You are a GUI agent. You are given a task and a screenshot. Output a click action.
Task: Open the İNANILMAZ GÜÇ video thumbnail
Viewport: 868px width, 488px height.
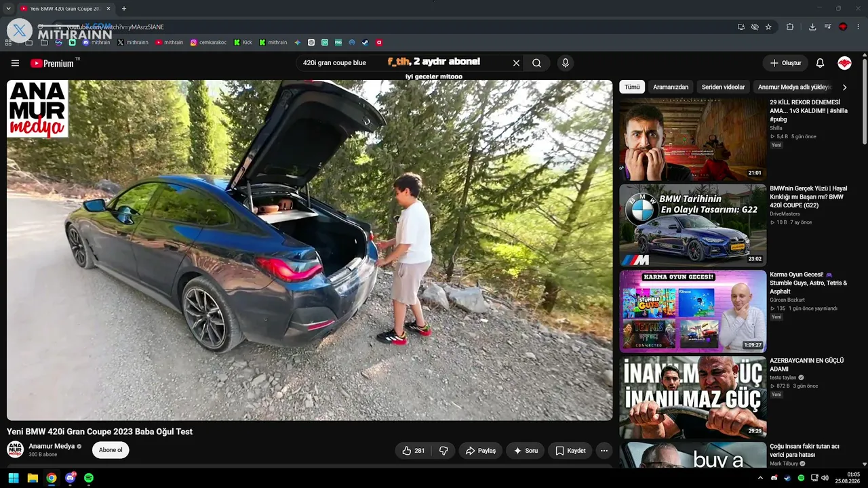click(x=692, y=397)
